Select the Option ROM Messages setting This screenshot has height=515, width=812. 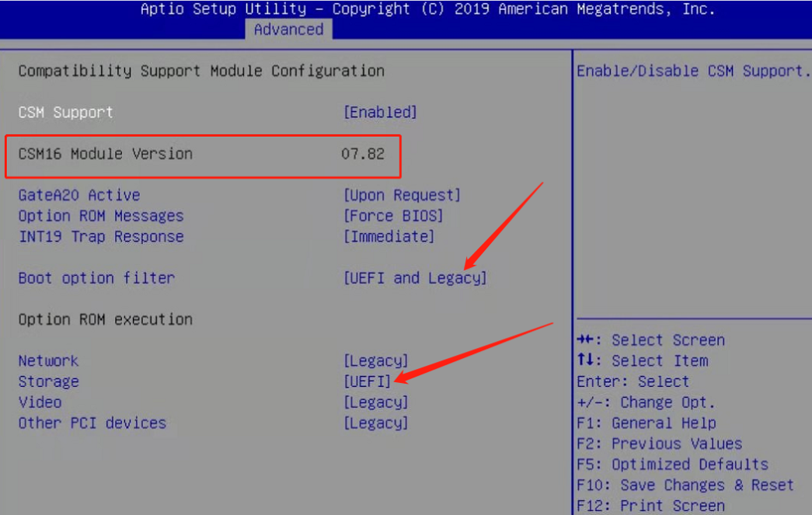pyautogui.click(x=101, y=216)
